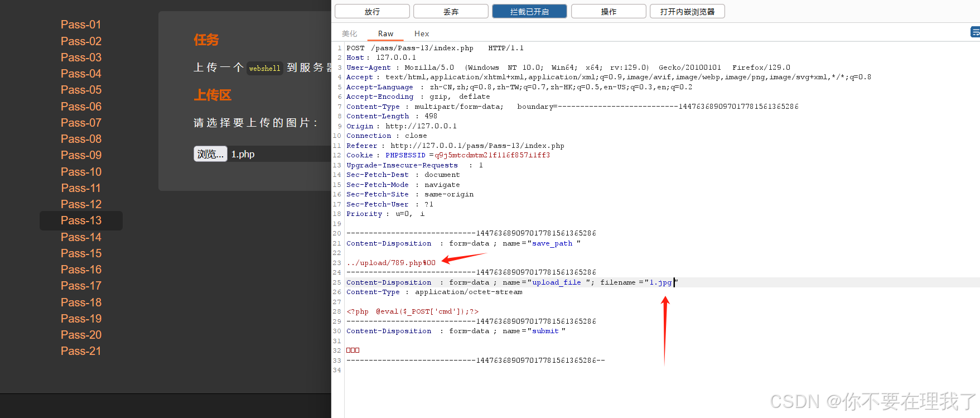This screenshot has height=418, width=980.
Task: Click the 丢弃 drop button
Action: click(451, 11)
